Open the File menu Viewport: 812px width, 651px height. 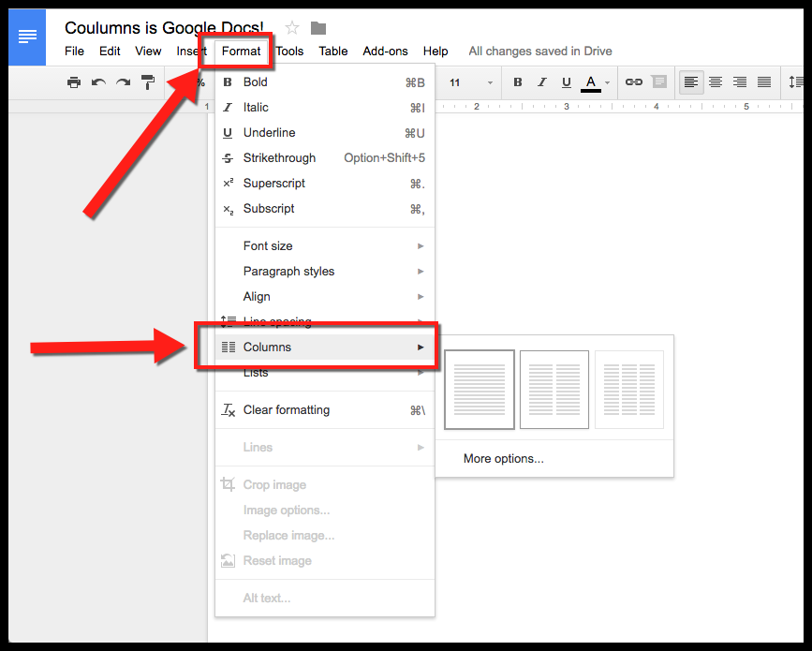pos(74,52)
